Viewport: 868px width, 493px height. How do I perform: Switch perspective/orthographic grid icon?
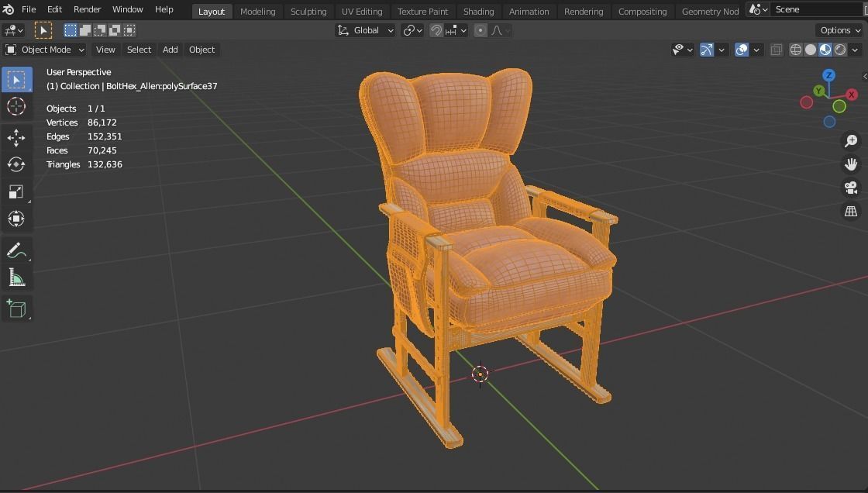click(x=851, y=212)
